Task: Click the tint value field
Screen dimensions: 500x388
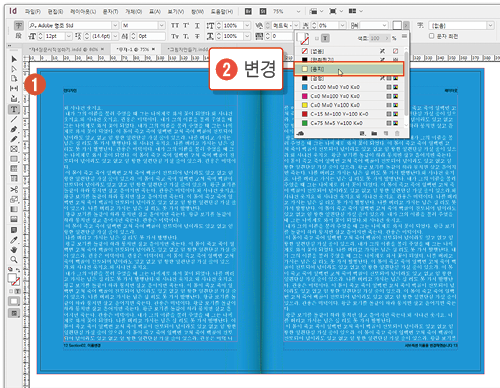Action: 375,39
